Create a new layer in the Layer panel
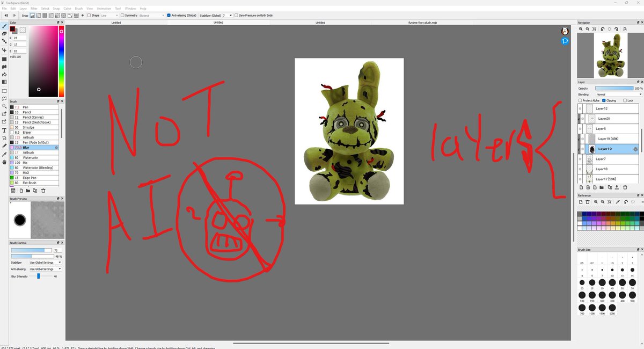 tap(582, 187)
